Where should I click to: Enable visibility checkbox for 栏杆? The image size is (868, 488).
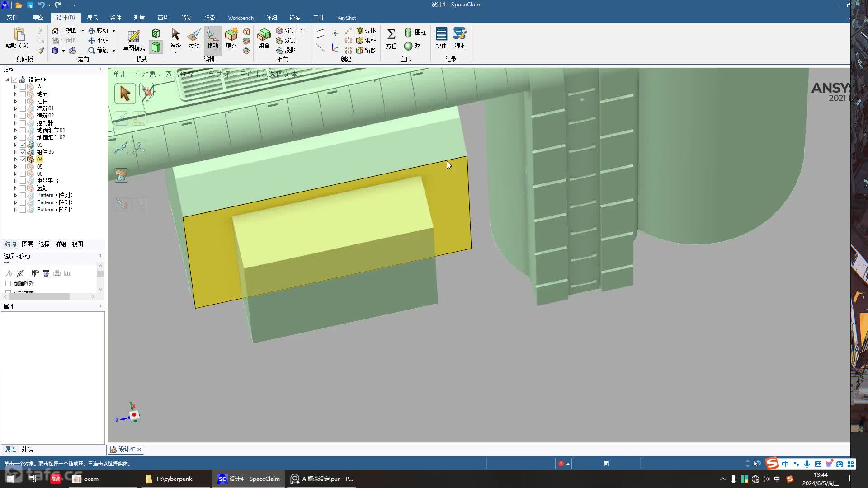(x=23, y=102)
